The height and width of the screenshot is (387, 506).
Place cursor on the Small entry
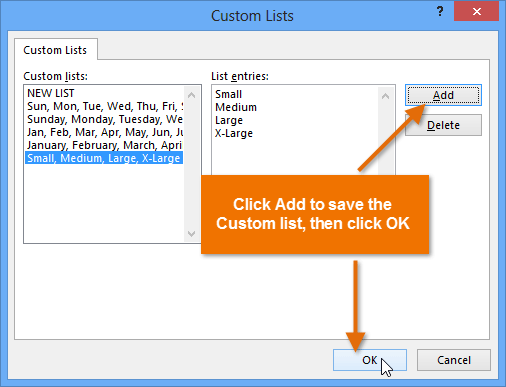(x=229, y=94)
